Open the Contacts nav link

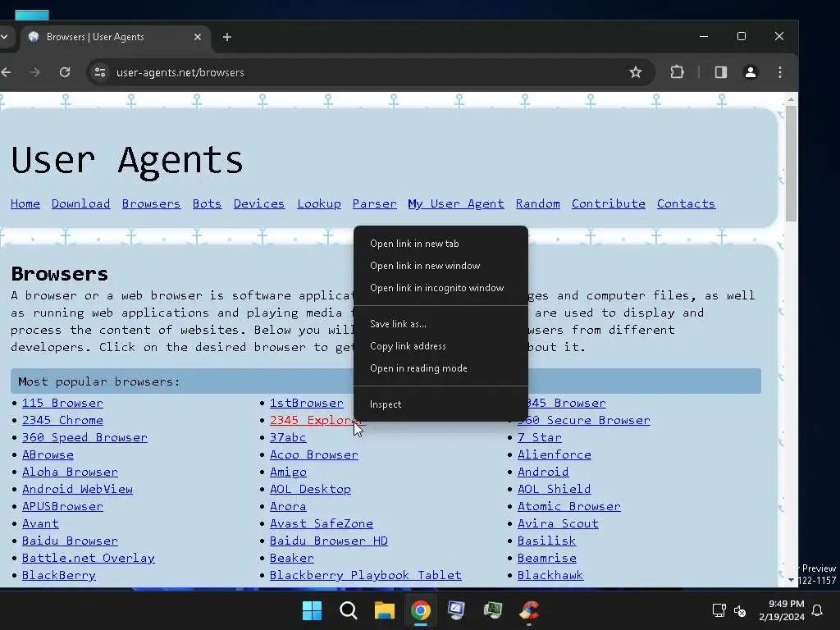coord(687,203)
